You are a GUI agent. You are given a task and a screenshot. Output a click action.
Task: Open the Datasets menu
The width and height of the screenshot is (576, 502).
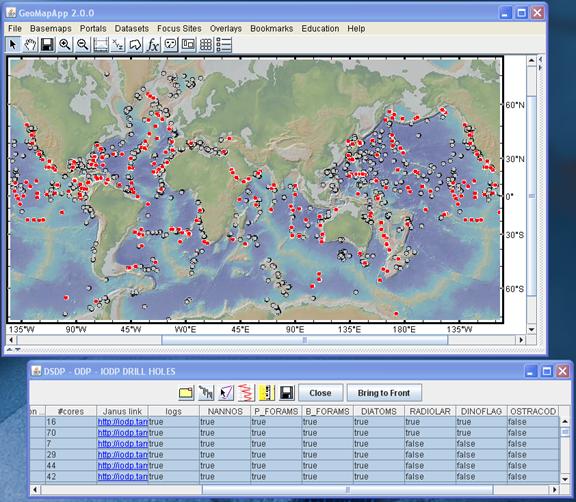point(132,29)
